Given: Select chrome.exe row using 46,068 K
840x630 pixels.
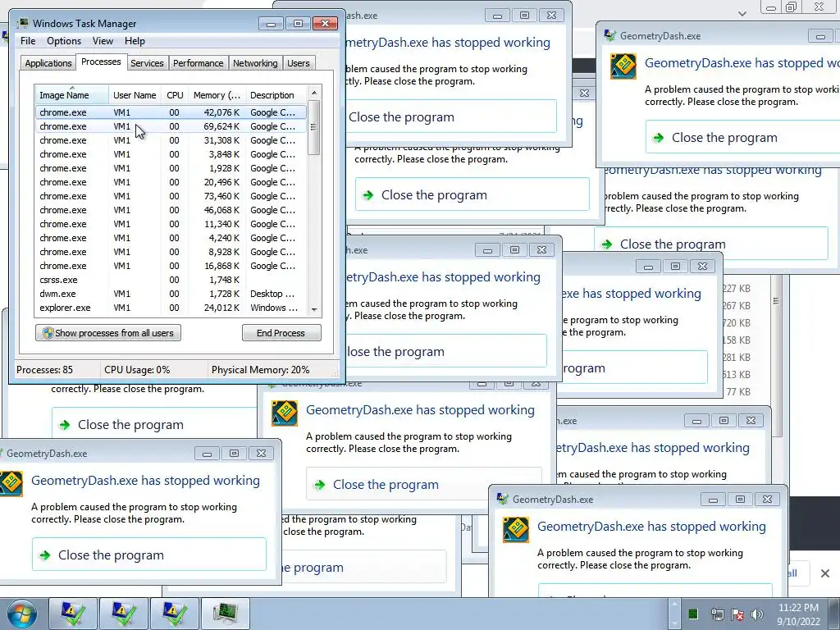Looking at the screenshot, I should [x=171, y=210].
